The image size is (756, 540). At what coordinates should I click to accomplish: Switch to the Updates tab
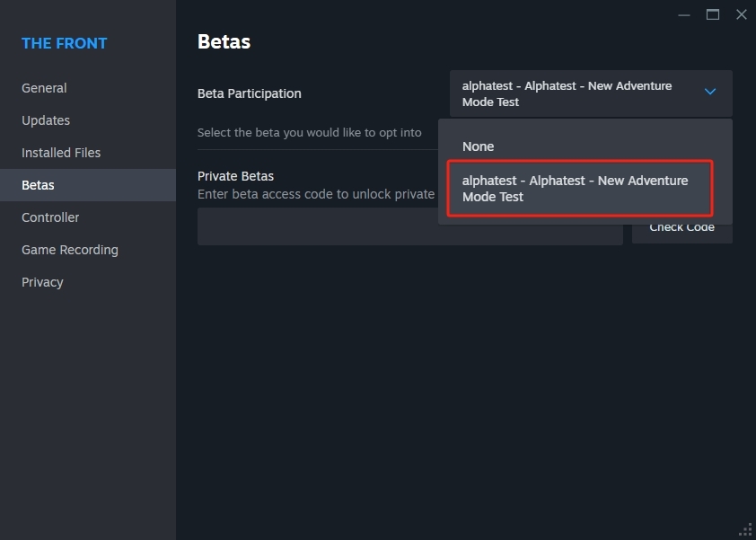click(x=46, y=120)
